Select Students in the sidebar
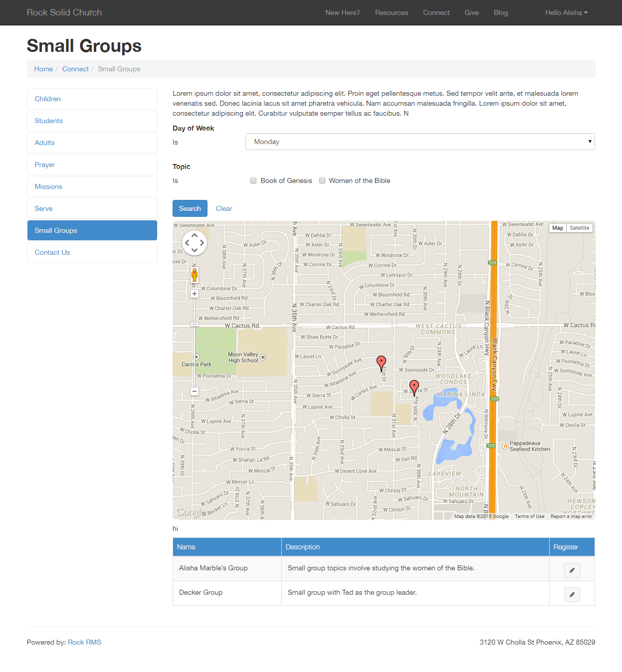The height and width of the screenshot is (672, 622). click(92, 121)
